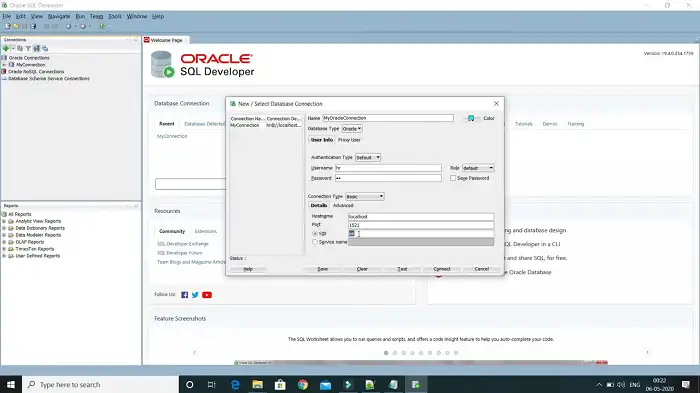This screenshot has width=700, height=393.
Task: Expand the Analytic View Reports node
Action: (4, 221)
